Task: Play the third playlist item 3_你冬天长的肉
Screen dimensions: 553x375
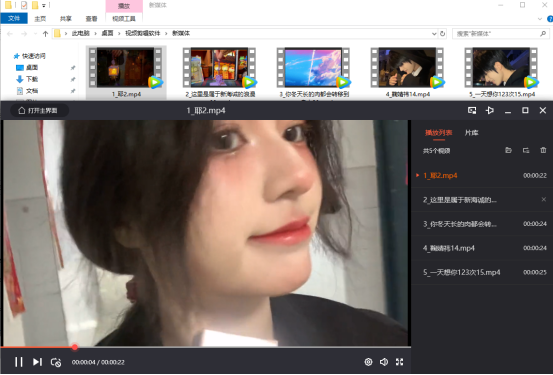Action: (482, 224)
